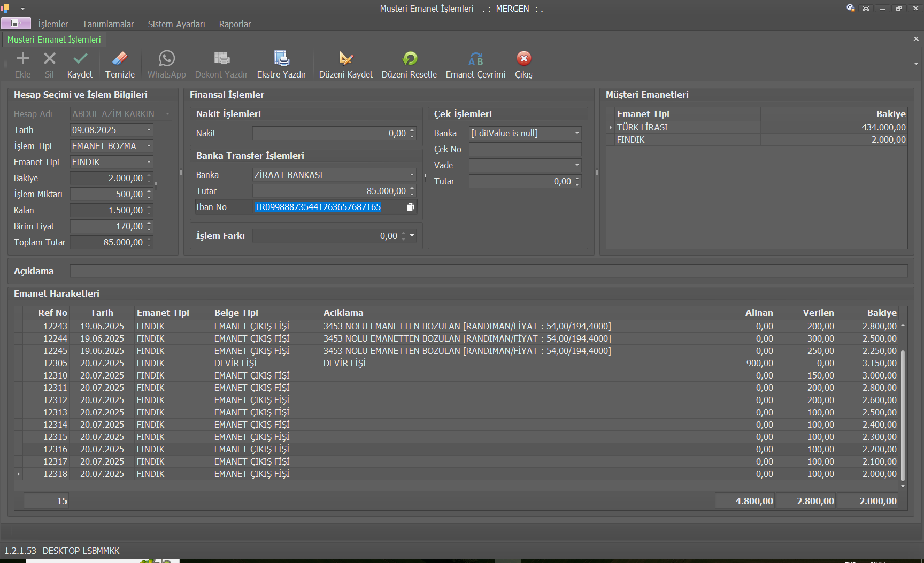Viewport: 924px width, 563px height.
Task: Click the Ekle add icon
Action: tap(22, 59)
